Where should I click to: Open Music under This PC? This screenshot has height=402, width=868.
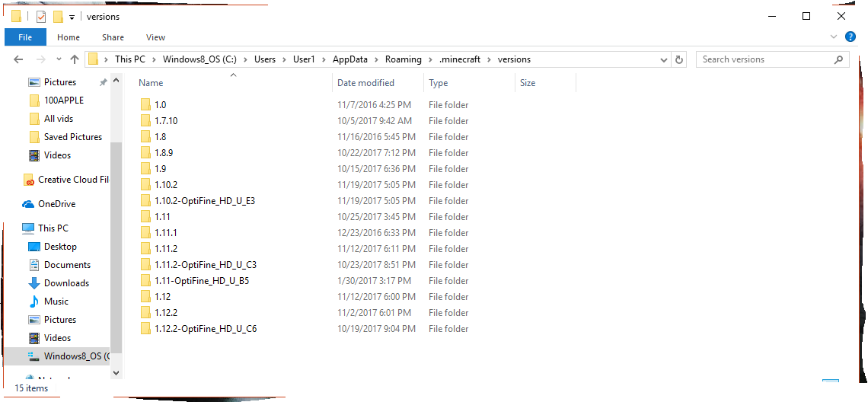[x=56, y=301]
